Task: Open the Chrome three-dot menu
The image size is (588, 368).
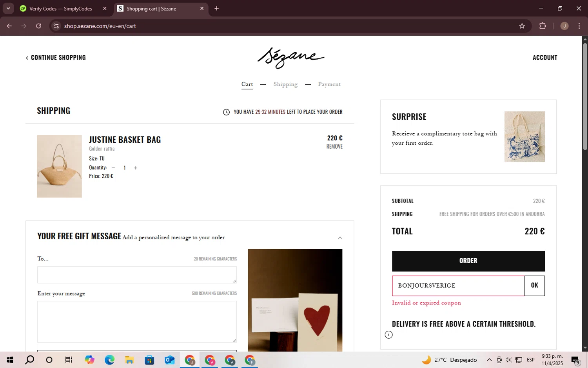Action: pyautogui.click(x=579, y=26)
